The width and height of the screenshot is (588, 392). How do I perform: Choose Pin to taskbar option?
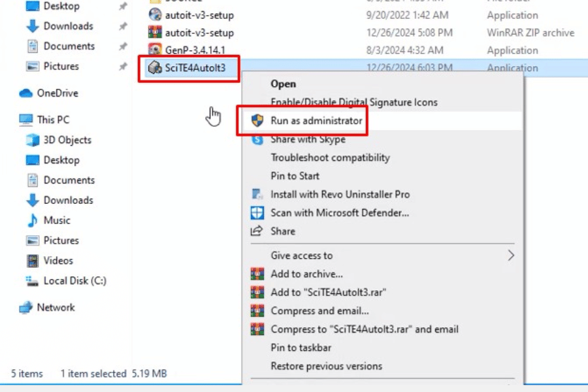click(x=301, y=348)
